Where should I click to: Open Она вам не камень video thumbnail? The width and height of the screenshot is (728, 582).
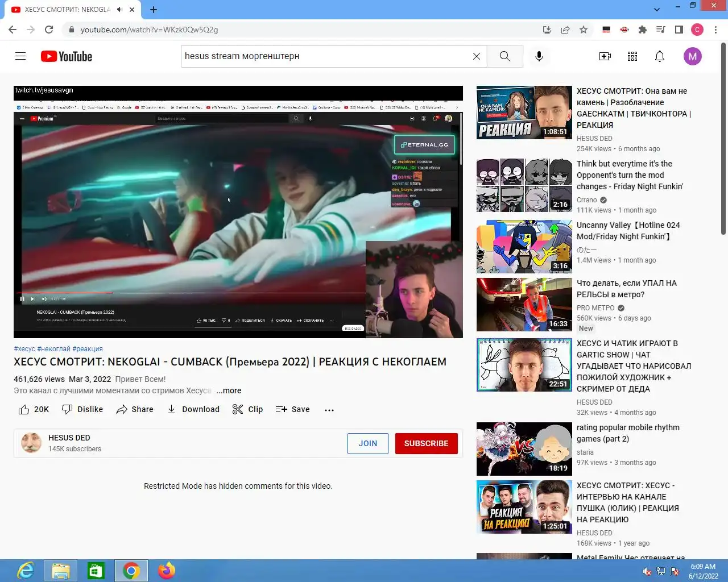[x=524, y=113]
